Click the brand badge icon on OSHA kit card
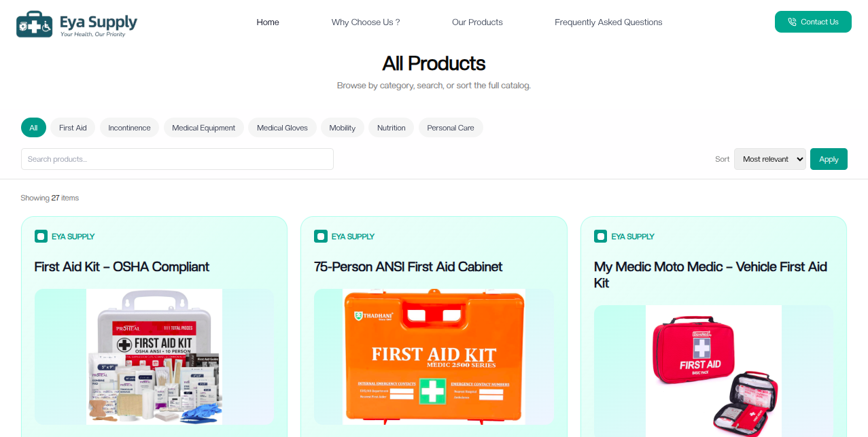 coord(41,237)
